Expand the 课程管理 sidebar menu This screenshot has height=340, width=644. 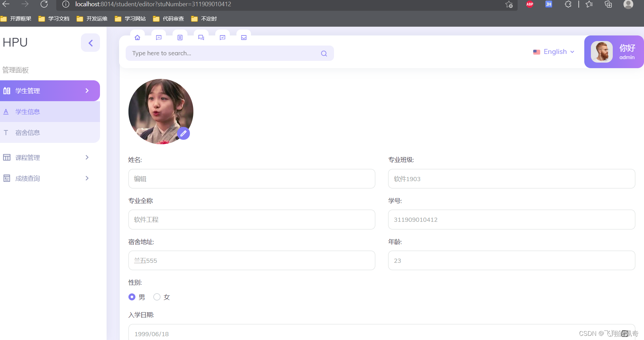click(x=28, y=157)
